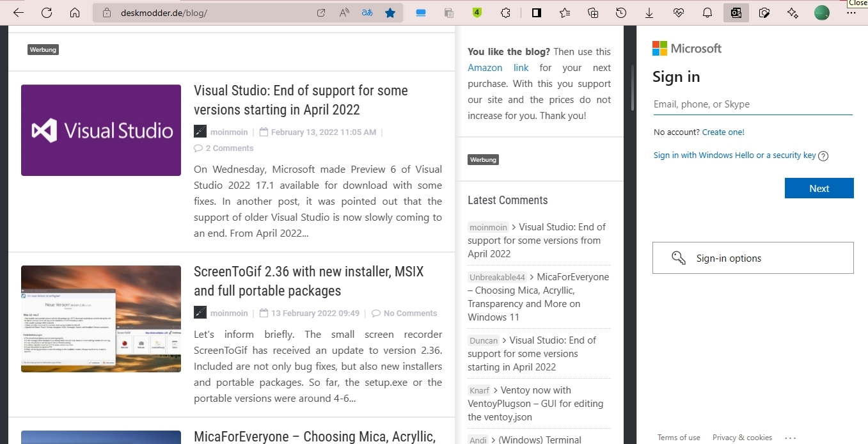868x444 pixels.
Task: Open Unbreakable44's MicaForEveryone comment
Action: pyautogui.click(x=538, y=297)
